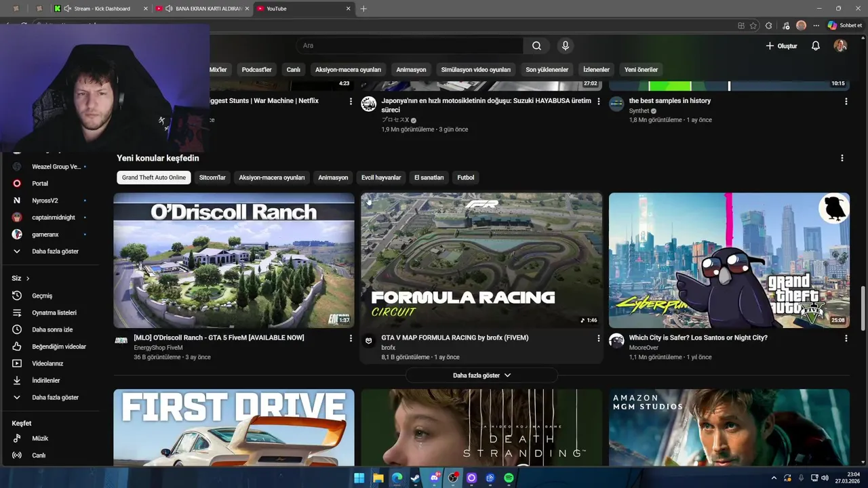Click the YouTube search magnifier button
Viewport: 868px width, 488px height.
pos(536,45)
